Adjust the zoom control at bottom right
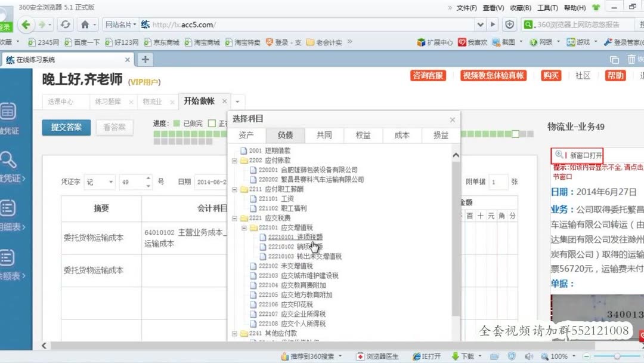644x363 pixels. (559, 355)
